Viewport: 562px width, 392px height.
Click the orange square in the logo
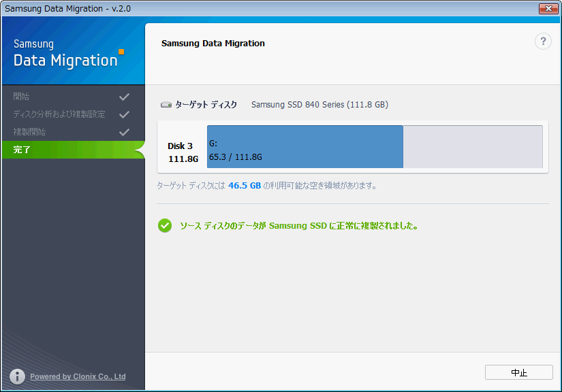click(121, 51)
